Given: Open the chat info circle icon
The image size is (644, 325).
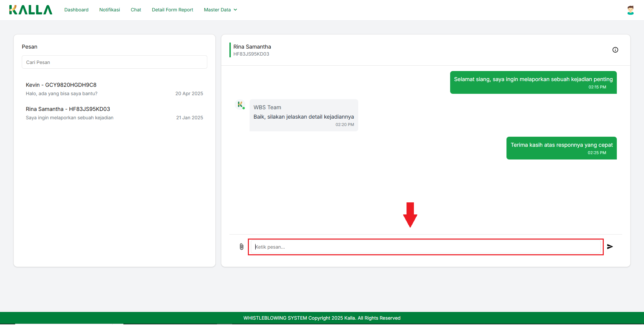Looking at the screenshot, I should [615, 50].
